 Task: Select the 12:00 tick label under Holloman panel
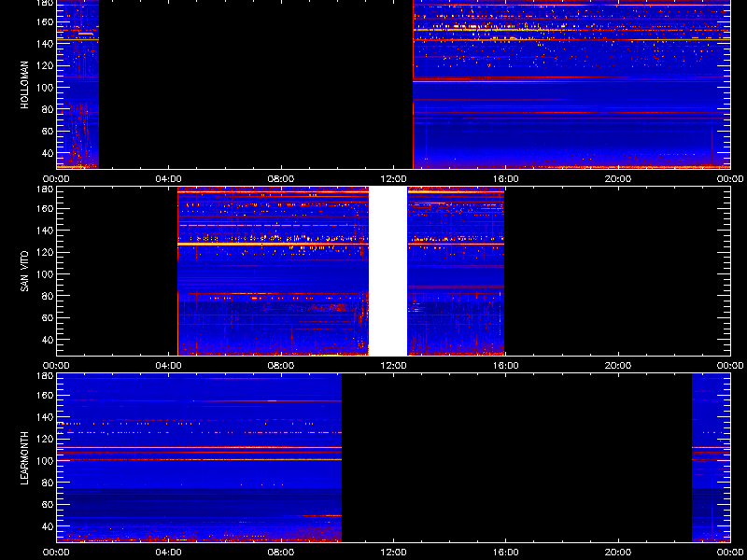tap(393, 179)
